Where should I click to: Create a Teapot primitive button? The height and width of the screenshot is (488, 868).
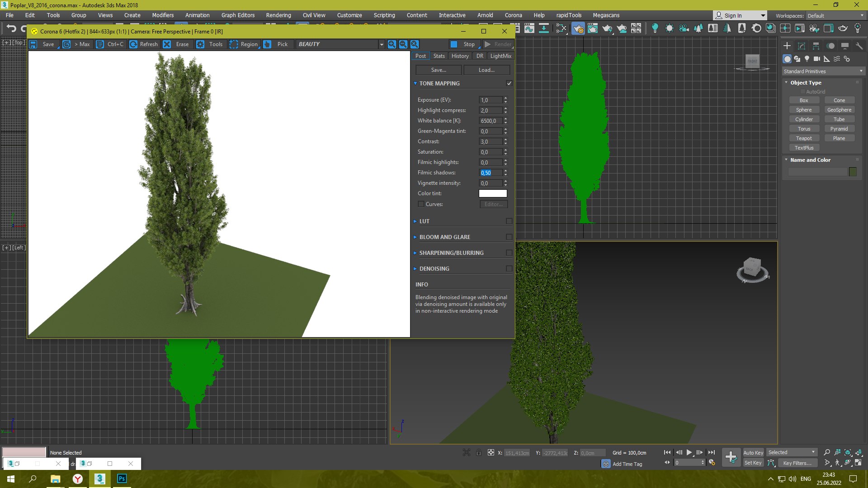[x=804, y=138]
